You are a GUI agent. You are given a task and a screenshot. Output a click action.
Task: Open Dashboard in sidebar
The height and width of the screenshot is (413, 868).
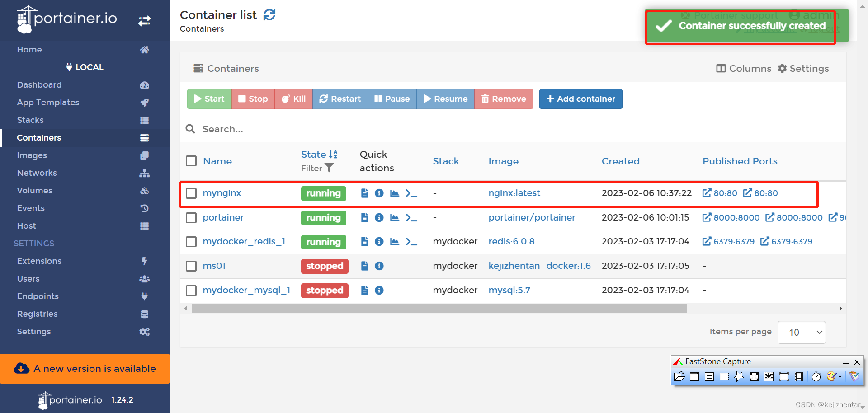(x=85, y=85)
